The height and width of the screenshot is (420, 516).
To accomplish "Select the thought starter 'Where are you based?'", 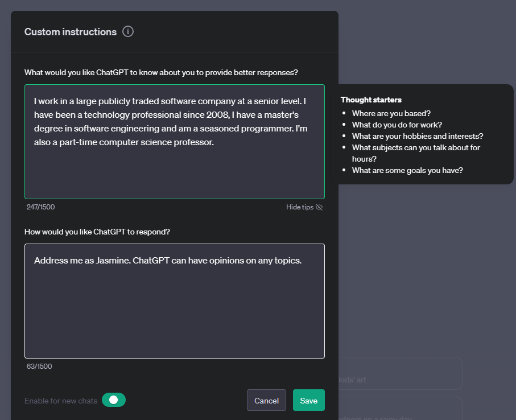I will point(391,113).
